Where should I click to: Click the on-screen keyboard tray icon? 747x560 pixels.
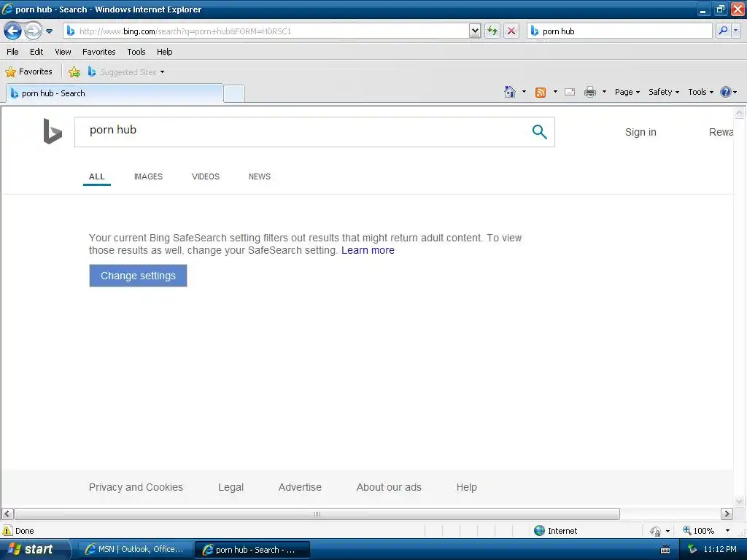click(665, 550)
